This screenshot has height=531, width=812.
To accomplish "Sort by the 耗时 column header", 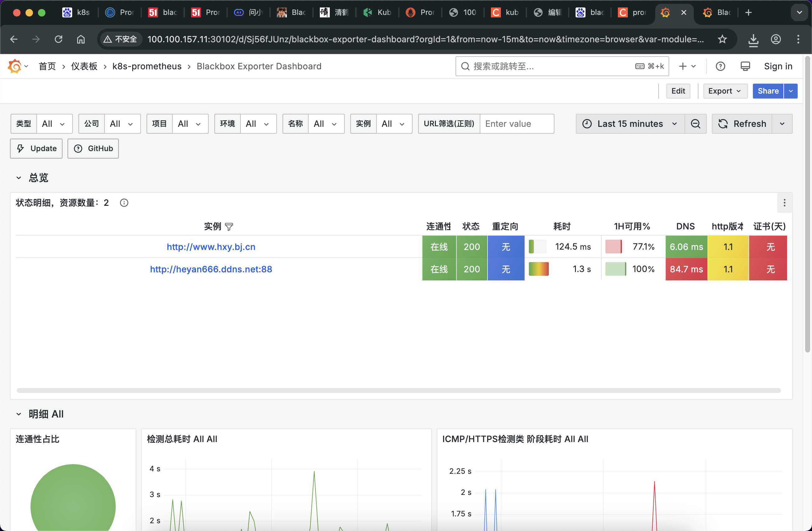I will click(562, 227).
